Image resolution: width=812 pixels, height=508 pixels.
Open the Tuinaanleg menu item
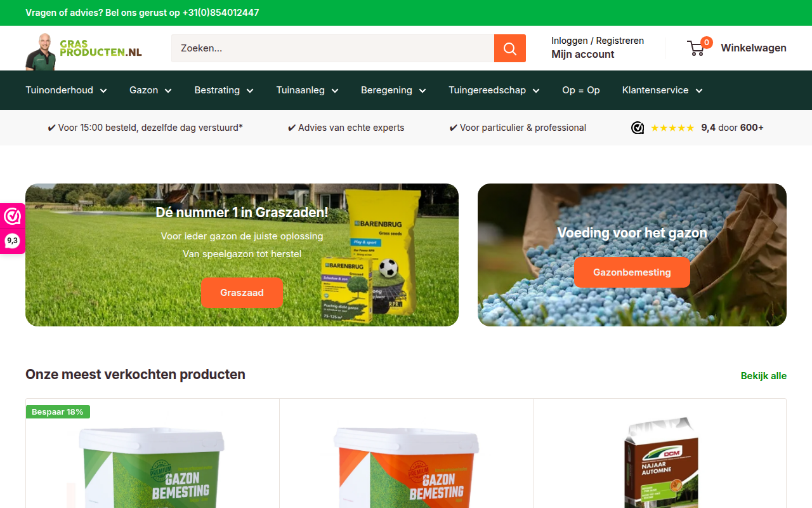coord(301,90)
